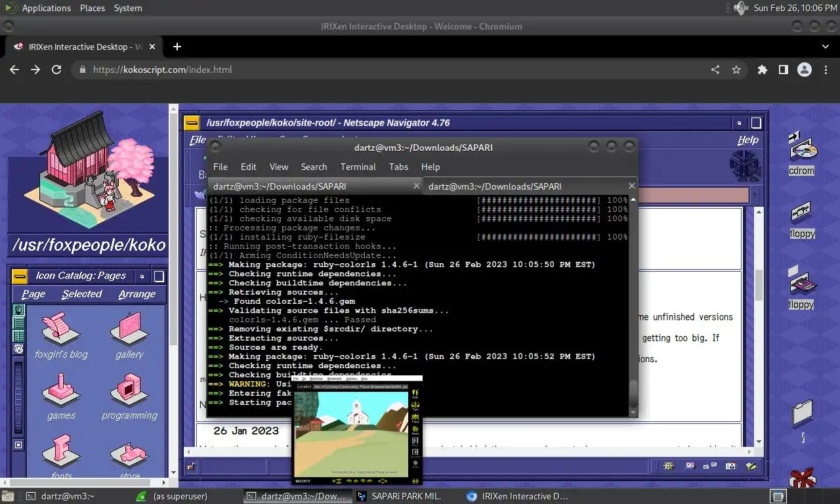Click Netscape component bar mail icon
The image size is (840, 504).
pos(689,466)
